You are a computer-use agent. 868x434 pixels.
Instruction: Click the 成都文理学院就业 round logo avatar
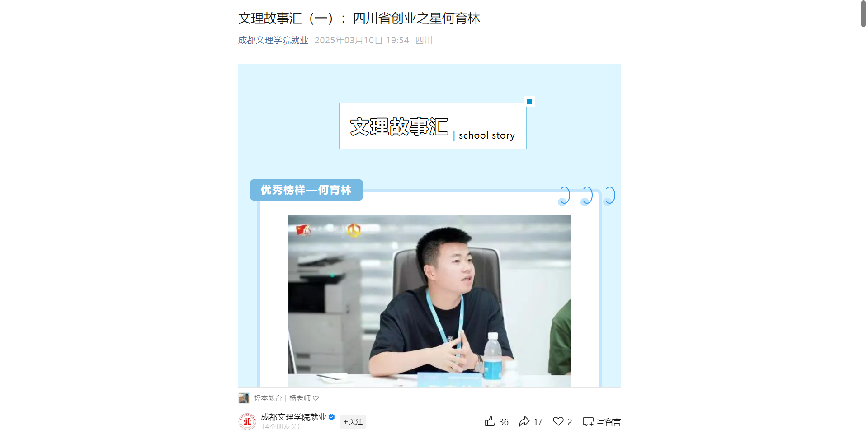247,421
